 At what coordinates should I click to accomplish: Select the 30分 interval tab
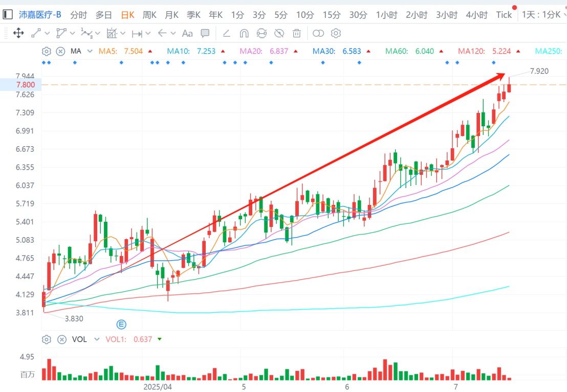(358, 15)
